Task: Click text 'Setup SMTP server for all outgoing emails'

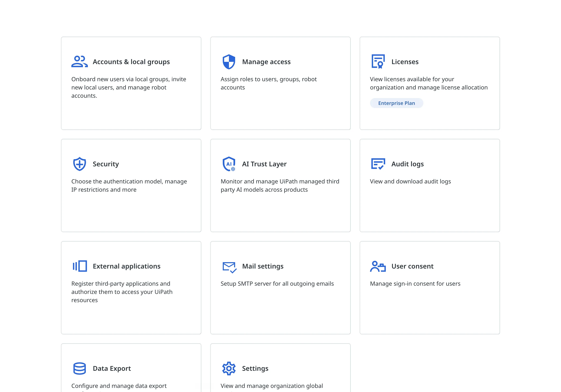Action: pos(277,284)
